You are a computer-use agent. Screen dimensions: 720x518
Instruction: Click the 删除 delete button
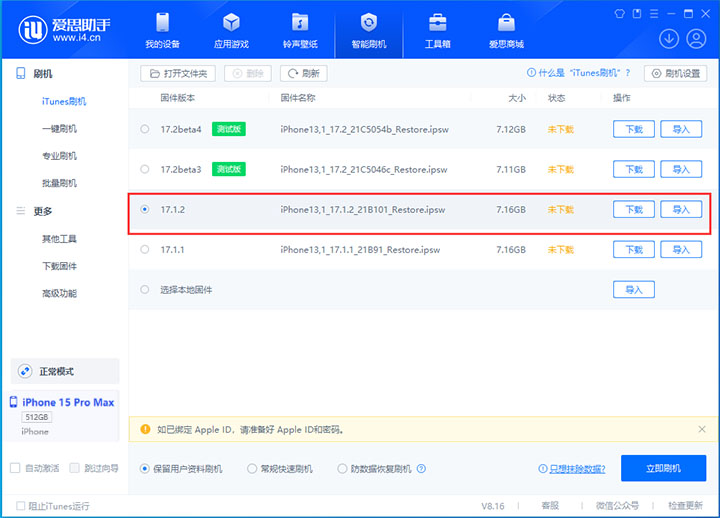(248, 73)
